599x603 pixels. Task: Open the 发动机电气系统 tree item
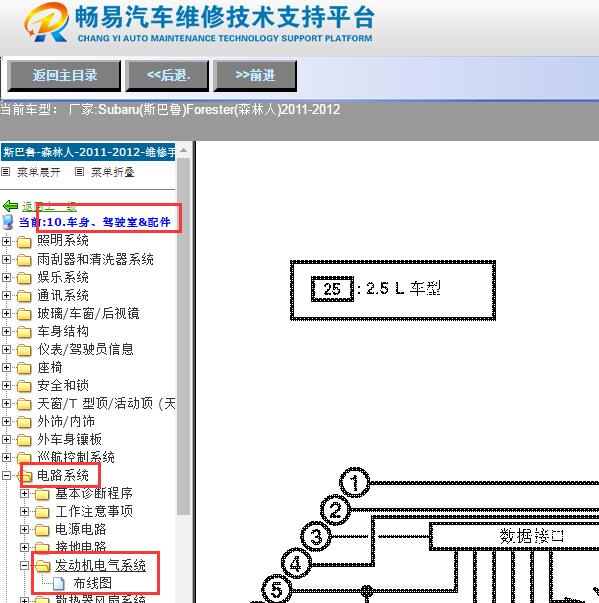[100, 565]
